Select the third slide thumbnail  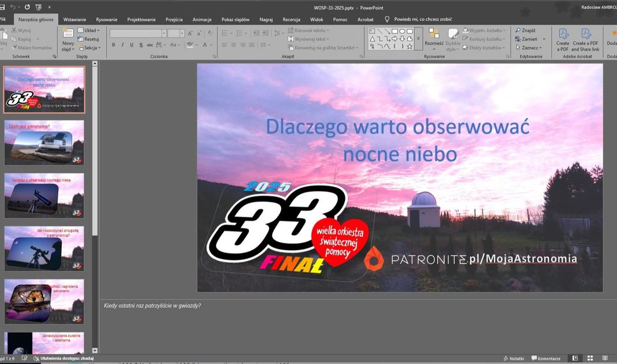[44, 195]
